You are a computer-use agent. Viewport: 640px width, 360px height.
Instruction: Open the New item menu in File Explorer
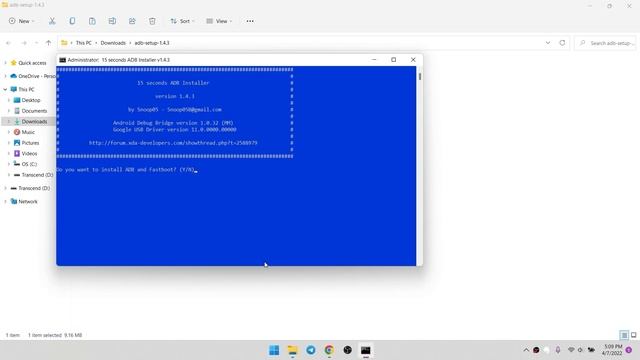(22, 21)
